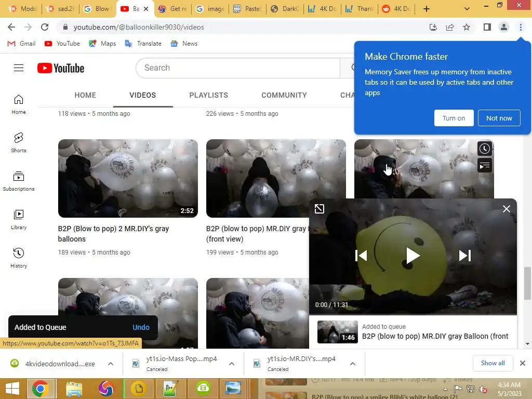Open Shorts in the sidebar
This screenshot has width=532, height=399.
[19, 143]
